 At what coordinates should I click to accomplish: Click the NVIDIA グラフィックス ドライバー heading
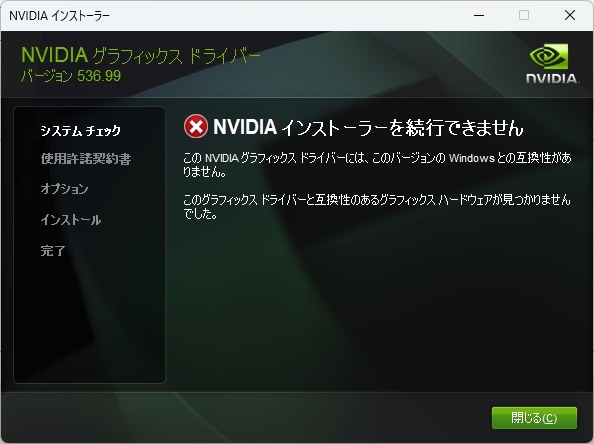(141, 55)
